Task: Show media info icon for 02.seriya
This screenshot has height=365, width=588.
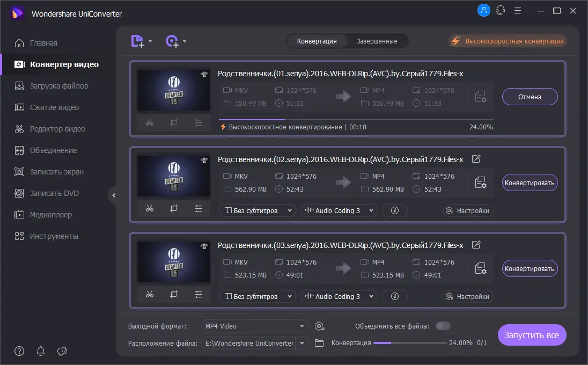Action: (x=394, y=210)
